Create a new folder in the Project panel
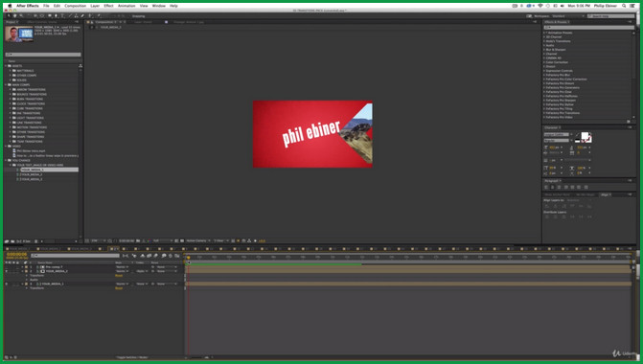This screenshot has width=643, height=364. tap(12, 241)
